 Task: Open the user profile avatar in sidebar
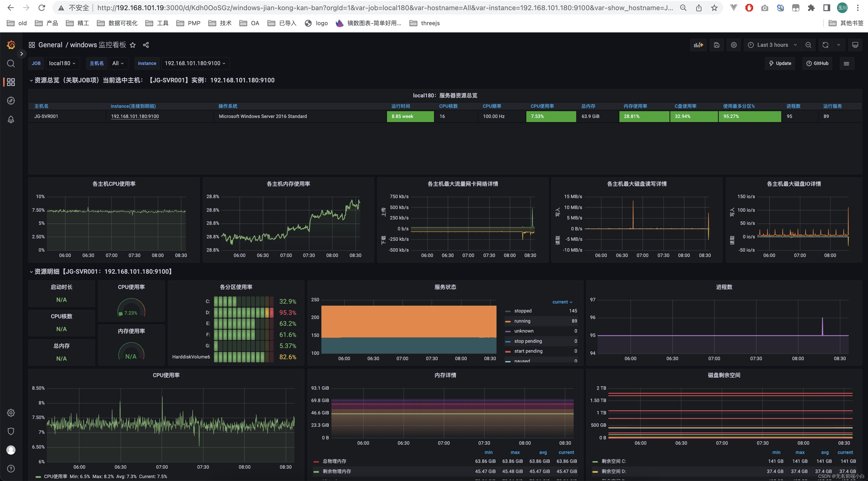click(x=11, y=450)
